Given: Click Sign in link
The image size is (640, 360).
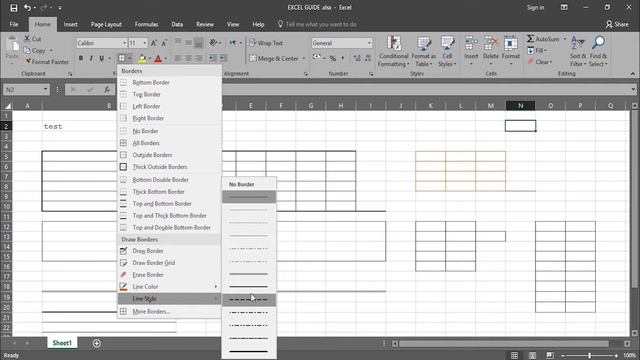Looking at the screenshot, I should pyautogui.click(x=535, y=7).
